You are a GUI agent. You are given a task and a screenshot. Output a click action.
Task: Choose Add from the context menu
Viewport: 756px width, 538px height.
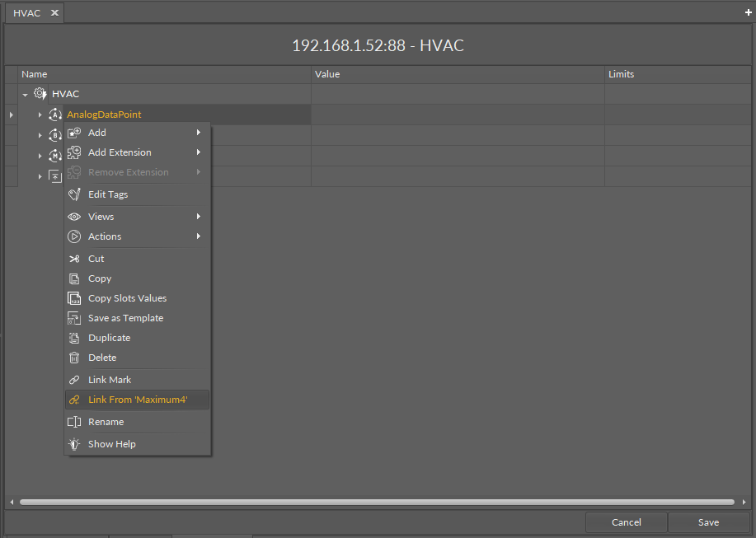click(138, 133)
